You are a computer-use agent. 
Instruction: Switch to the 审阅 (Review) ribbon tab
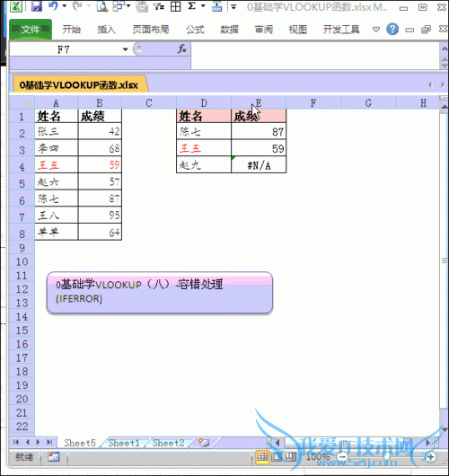click(263, 30)
